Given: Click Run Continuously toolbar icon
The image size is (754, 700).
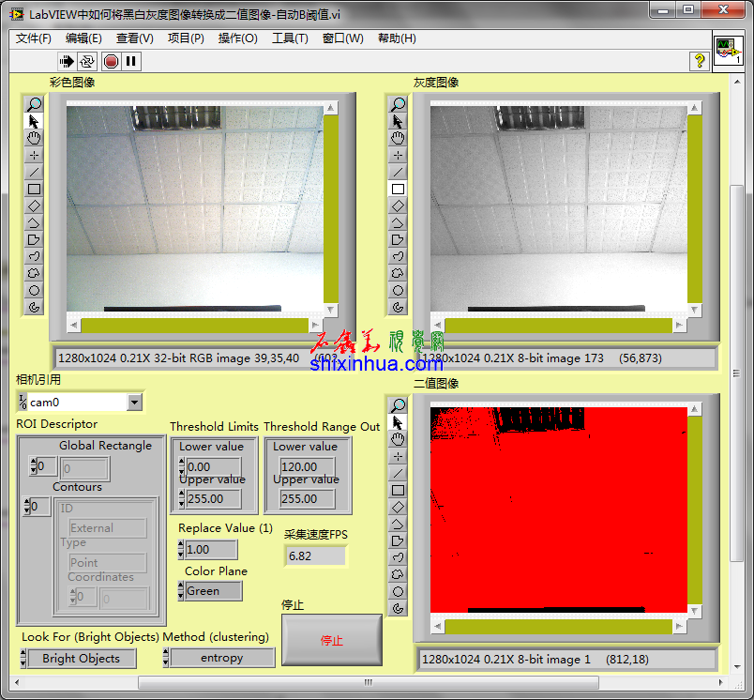Looking at the screenshot, I should click(87, 61).
